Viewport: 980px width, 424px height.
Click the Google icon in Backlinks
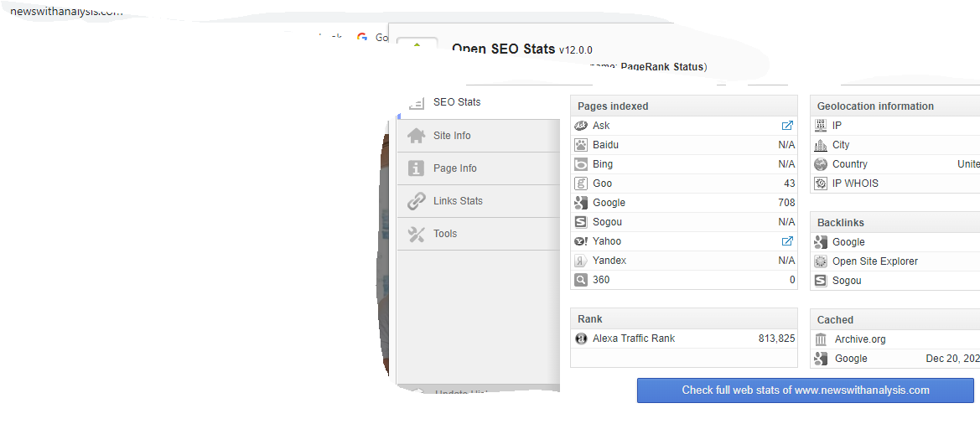(822, 242)
